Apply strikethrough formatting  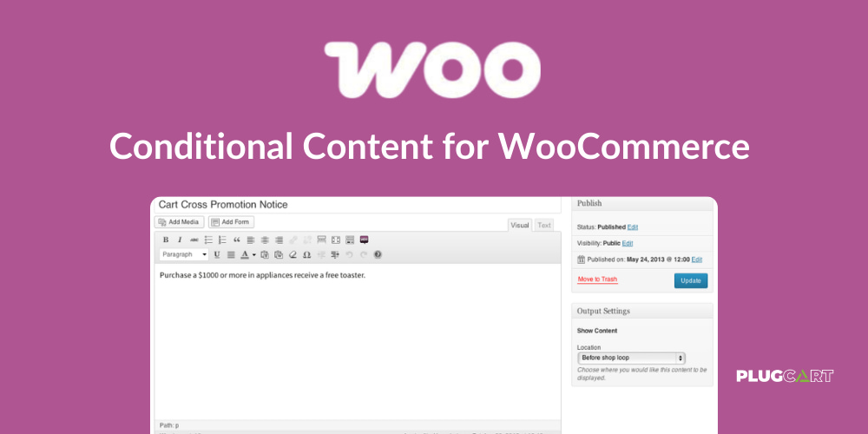pyautogui.click(x=194, y=240)
